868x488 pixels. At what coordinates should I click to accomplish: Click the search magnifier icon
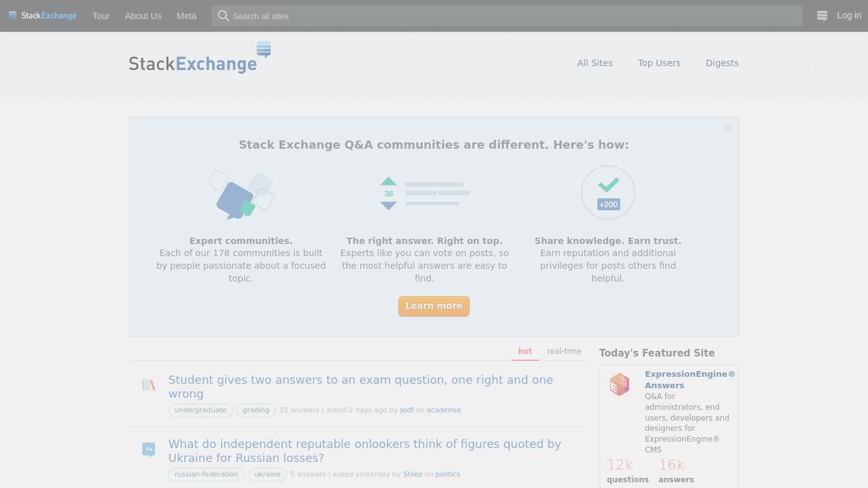coord(223,16)
